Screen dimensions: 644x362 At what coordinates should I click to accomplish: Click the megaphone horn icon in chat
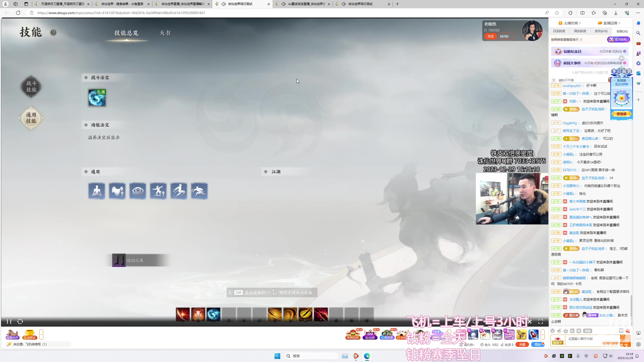coord(559,331)
